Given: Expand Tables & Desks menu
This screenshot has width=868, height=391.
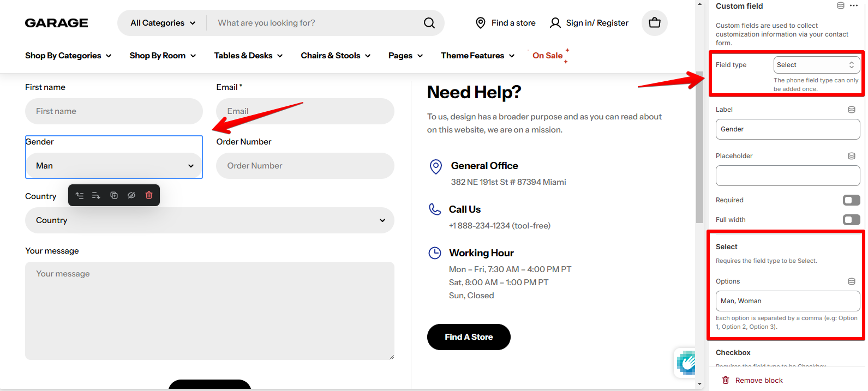Looking at the screenshot, I should coord(248,56).
